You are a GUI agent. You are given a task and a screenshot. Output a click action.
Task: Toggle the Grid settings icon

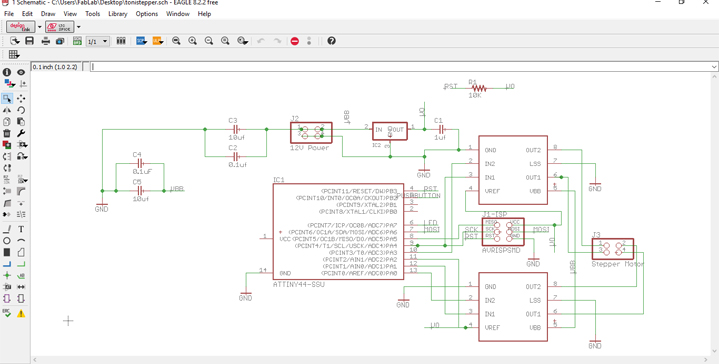click(14, 54)
